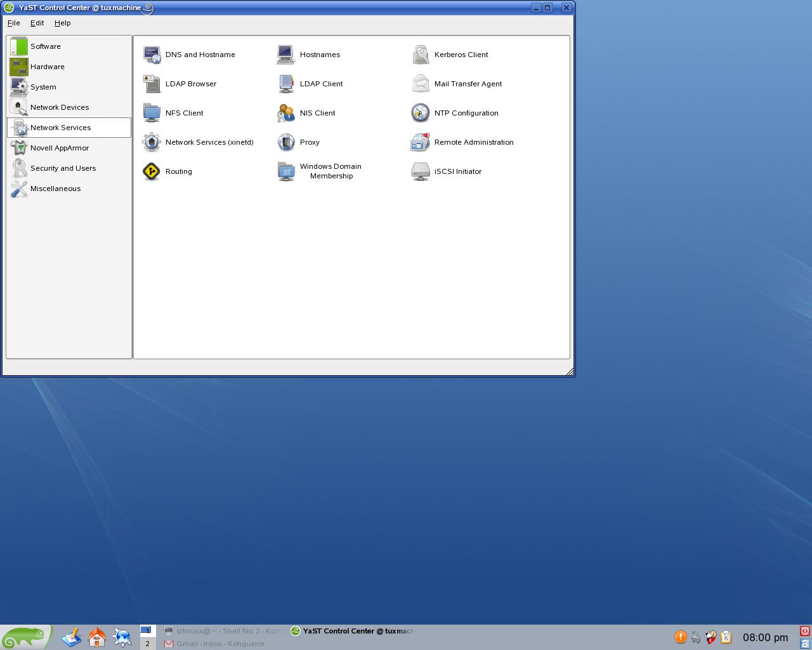The image size is (812, 650).
Task: Switch to YaST Control Center taskbar entry
Action: [x=352, y=631]
